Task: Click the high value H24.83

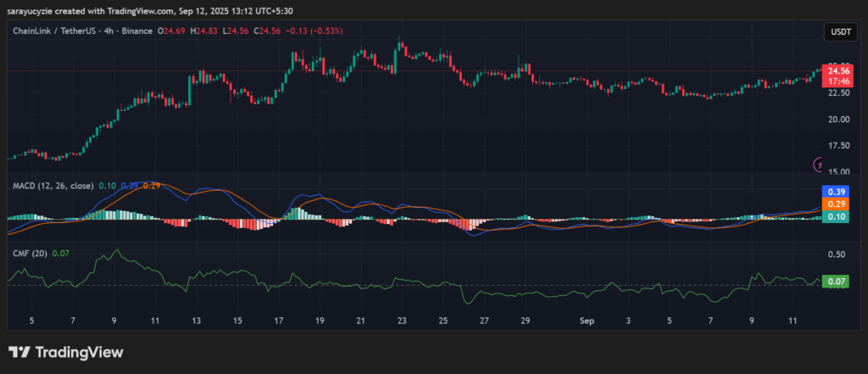Action: point(205,31)
